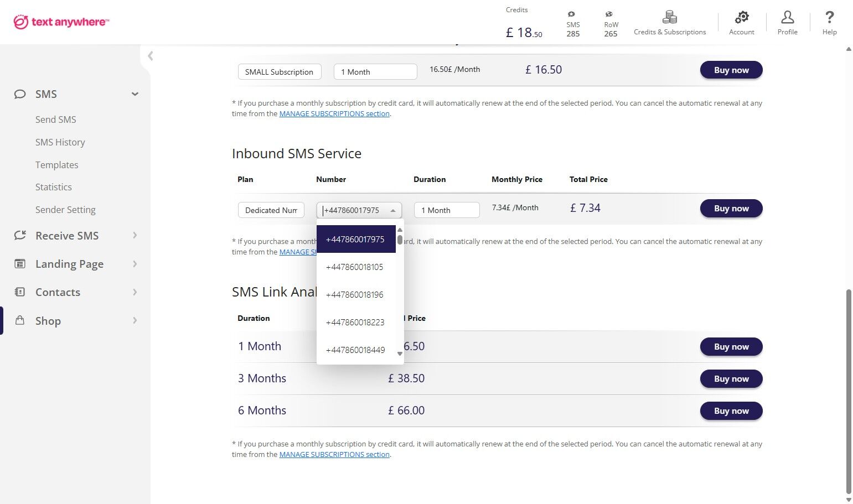Buy the 6 Months link analytics plan
This screenshot has width=853, height=504.
pos(731,411)
